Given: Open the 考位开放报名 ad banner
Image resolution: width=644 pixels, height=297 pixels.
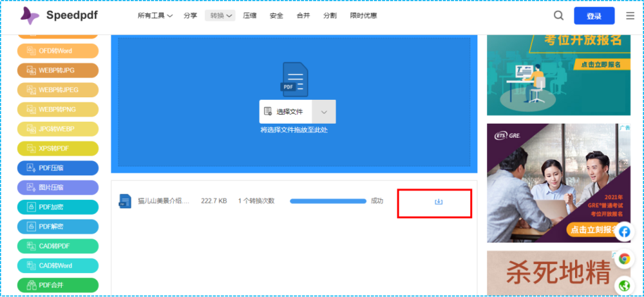Looking at the screenshot, I should pos(558,75).
